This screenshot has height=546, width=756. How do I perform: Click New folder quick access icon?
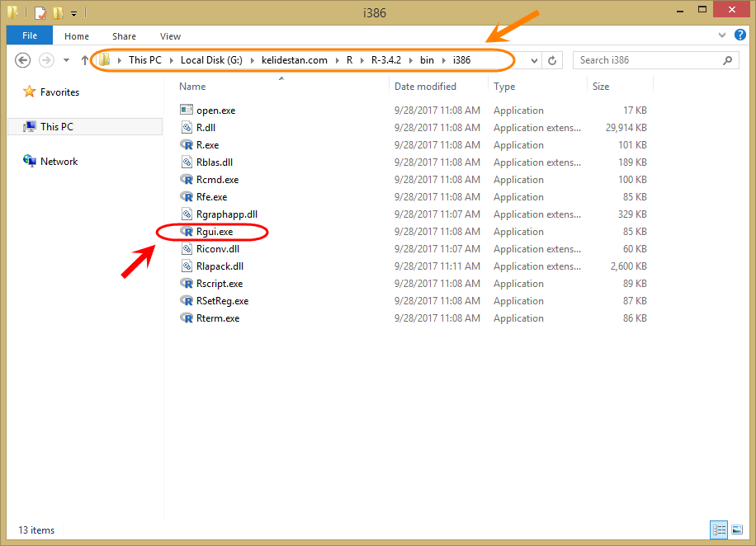pyautogui.click(x=58, y=12)
